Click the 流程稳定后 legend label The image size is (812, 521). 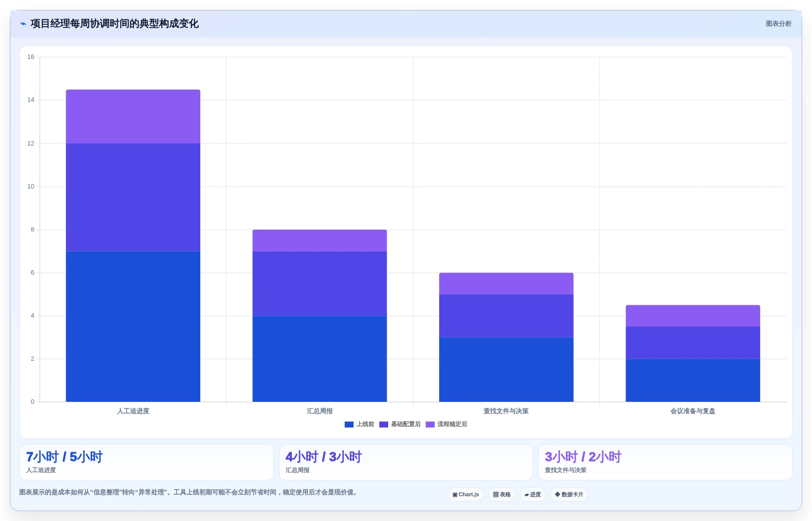(452, 425)
